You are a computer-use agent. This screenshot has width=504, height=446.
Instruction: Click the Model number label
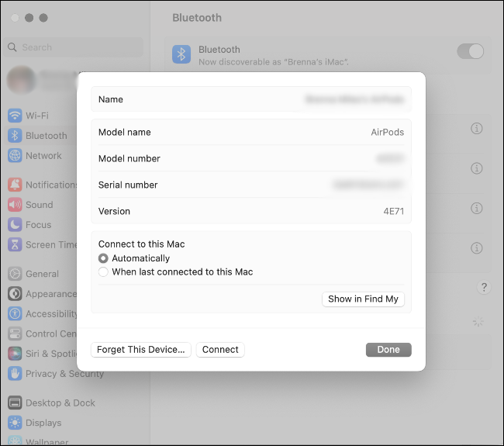point(129,158)
